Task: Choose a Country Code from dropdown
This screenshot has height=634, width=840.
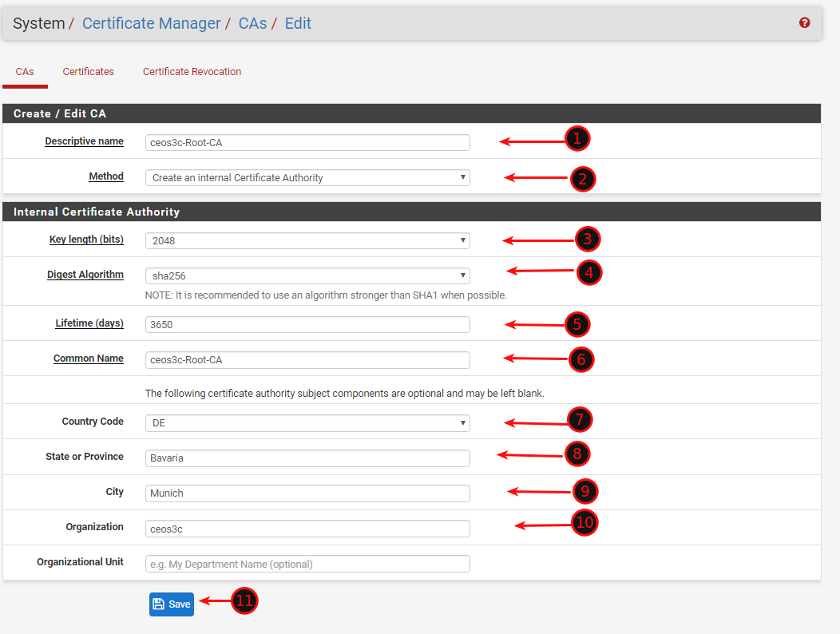Action: point(307,423)
